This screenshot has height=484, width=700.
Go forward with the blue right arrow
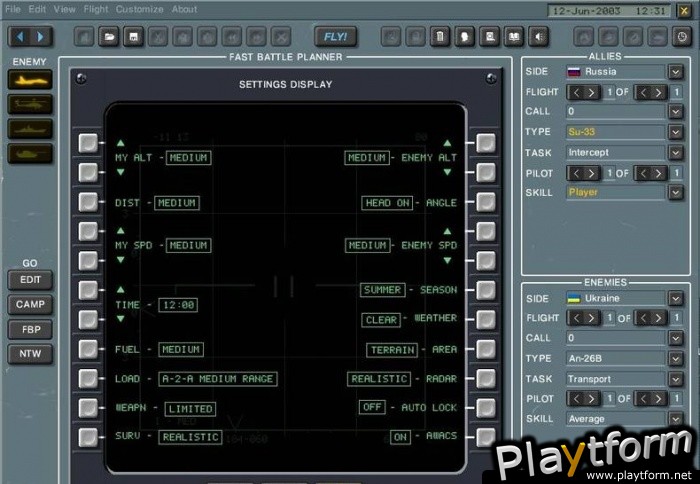coord(41,37)
